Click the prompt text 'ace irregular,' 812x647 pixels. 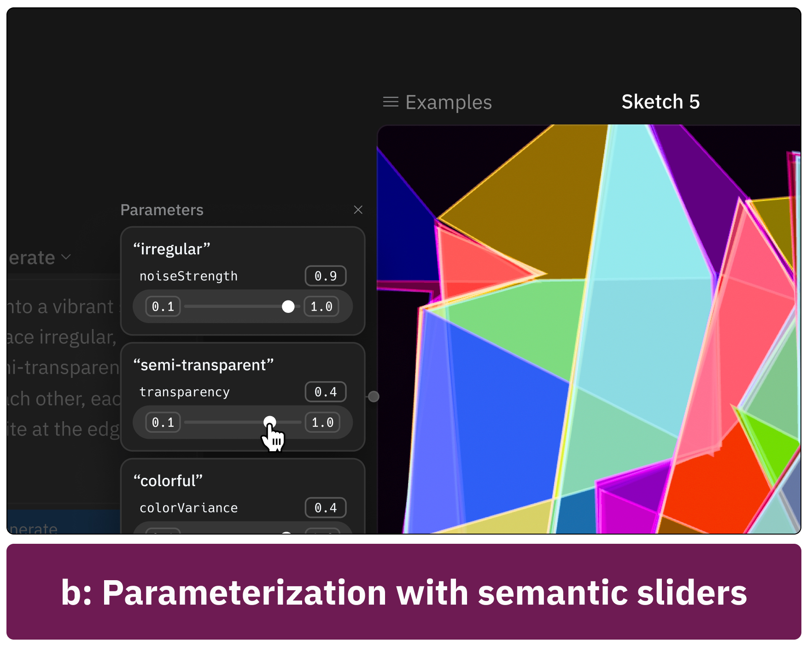click(x=62, y=337)
